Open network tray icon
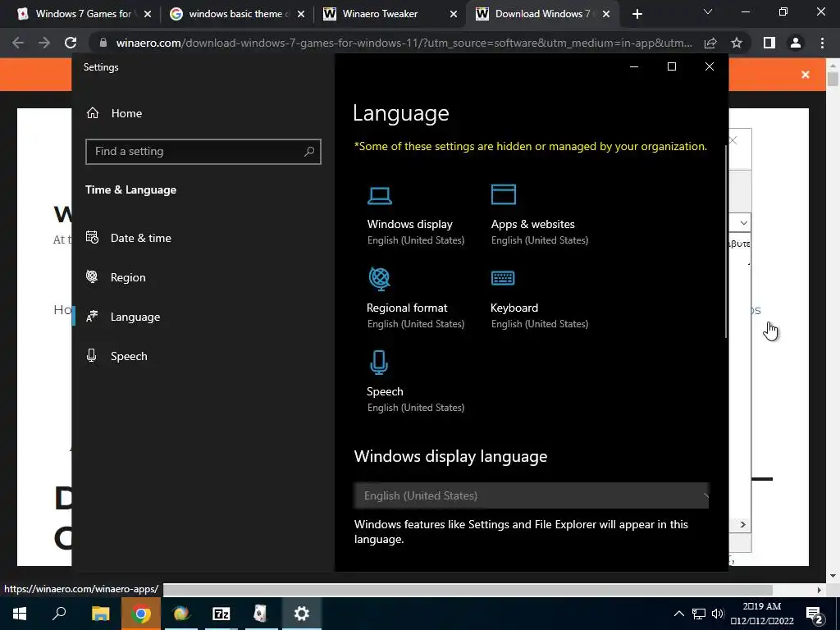The width and height of the screenshot is (840, 630). pyautogui.click(x=699, y=614)
